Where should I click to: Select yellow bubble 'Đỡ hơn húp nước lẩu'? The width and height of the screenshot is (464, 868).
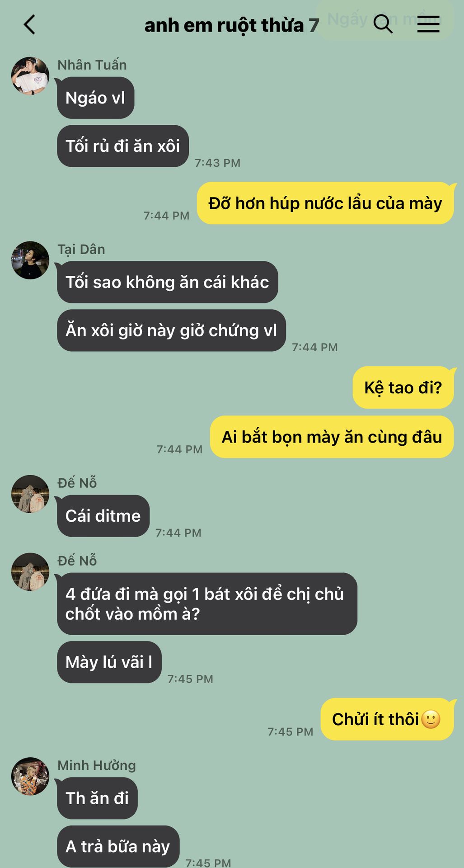[325, 203]
